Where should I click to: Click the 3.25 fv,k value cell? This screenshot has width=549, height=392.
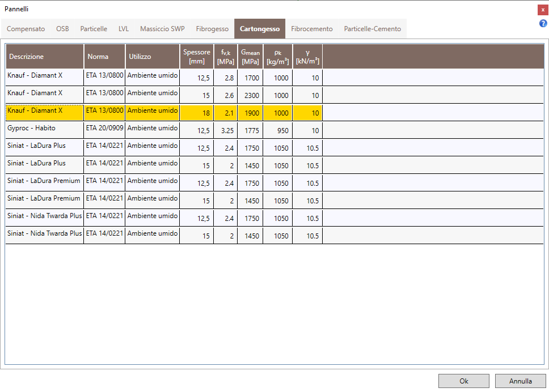point(226,130)
